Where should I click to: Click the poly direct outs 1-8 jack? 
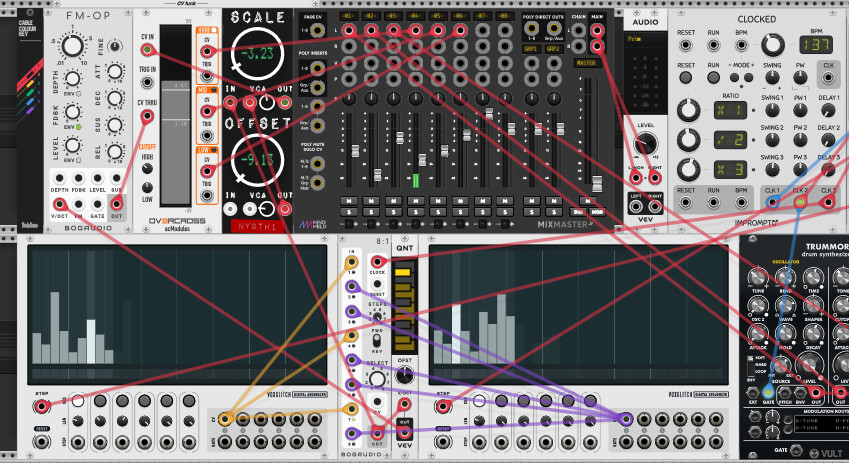coord(531,28)
